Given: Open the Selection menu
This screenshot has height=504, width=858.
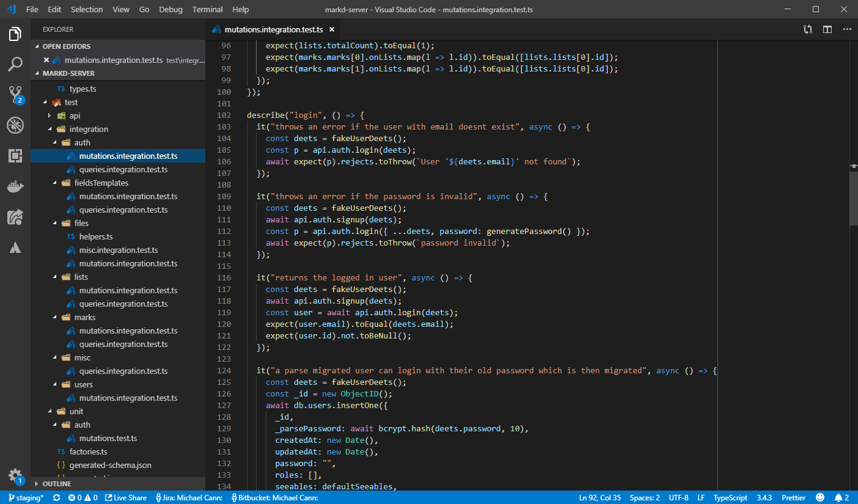Looking at the screenshot, I should click(87, 9).
